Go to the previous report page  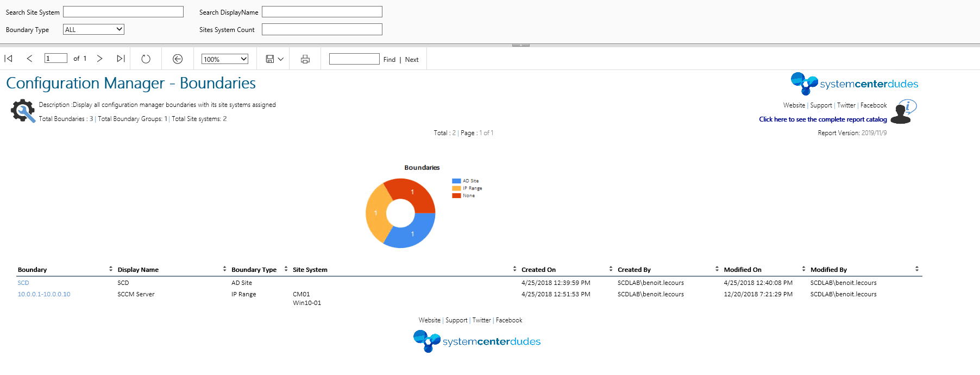coord(29,59)
